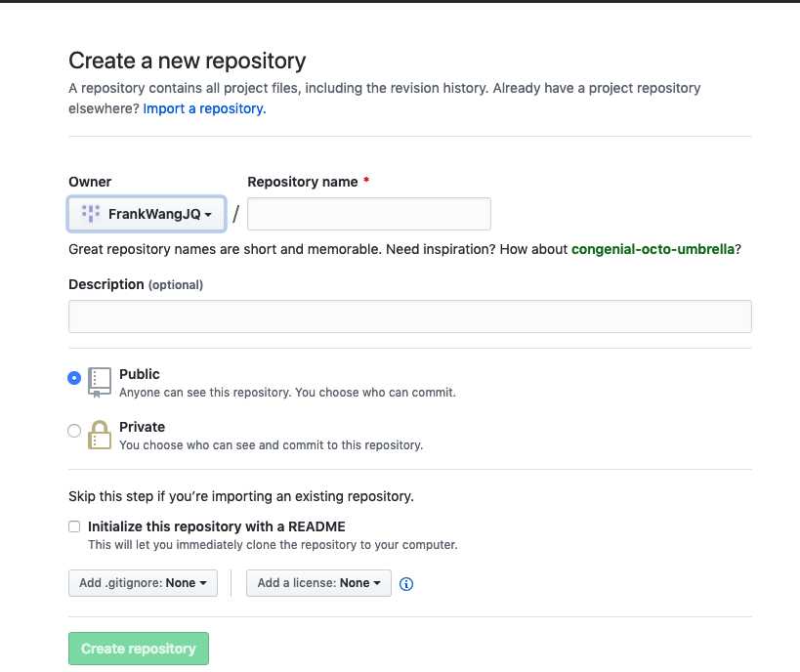800x672 pixels.
Task: Click Anyone can see this repository text
Action: coord(287,393)
